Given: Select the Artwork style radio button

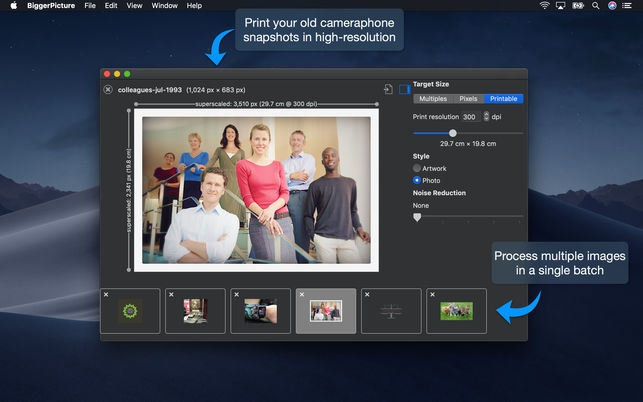Looking at the screenshot, I should [x=417, y=168].
